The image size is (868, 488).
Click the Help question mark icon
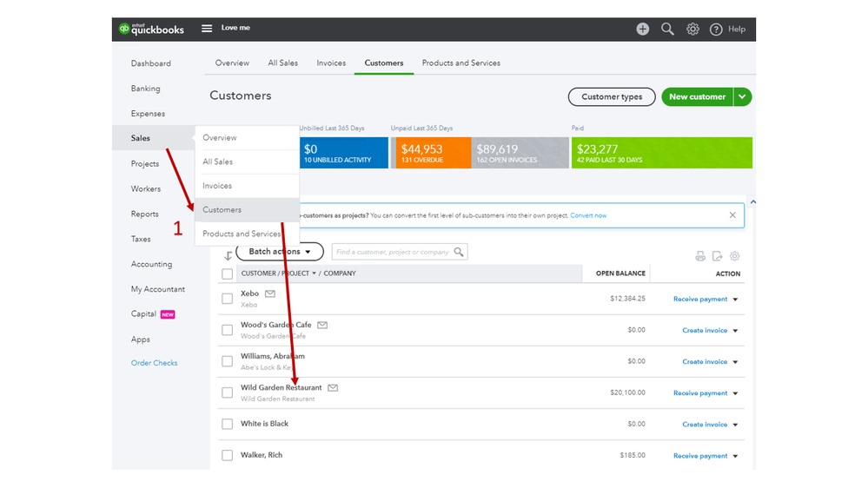(x=716, y=30)
